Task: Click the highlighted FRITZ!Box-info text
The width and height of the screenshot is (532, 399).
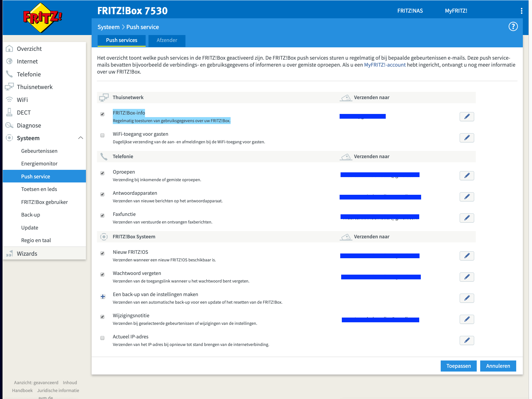Action: point(129,113)
